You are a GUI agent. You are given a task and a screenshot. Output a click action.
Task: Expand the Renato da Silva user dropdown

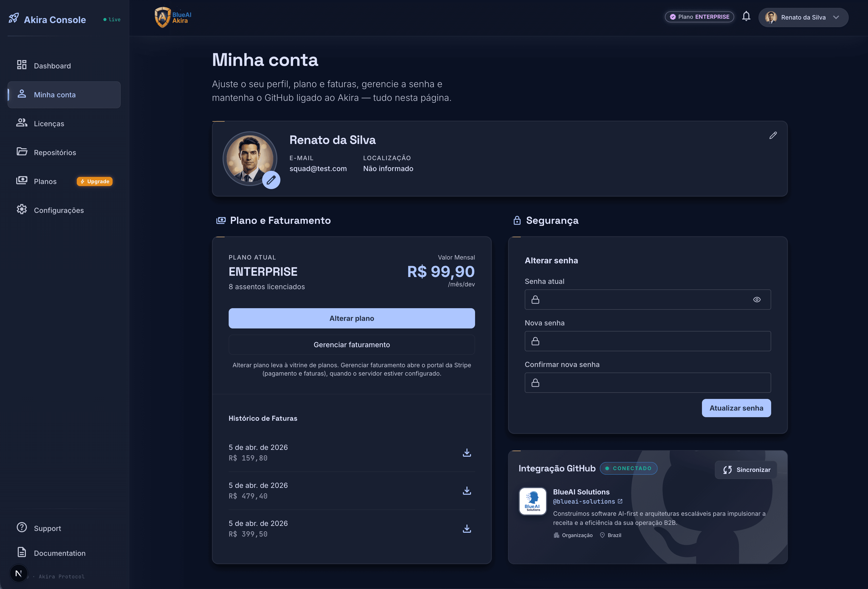(803, 17)
